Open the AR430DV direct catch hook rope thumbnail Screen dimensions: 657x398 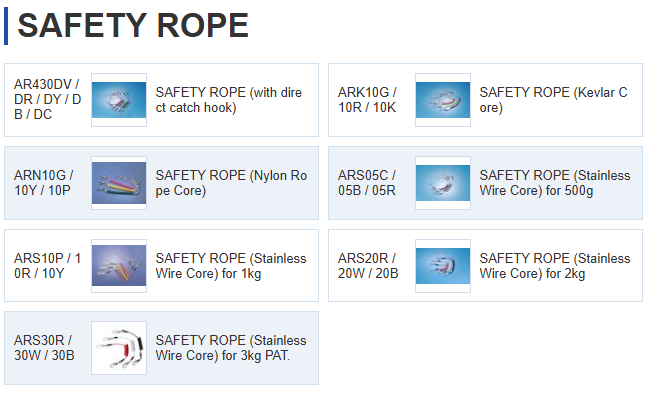click(x=119, y=100)
